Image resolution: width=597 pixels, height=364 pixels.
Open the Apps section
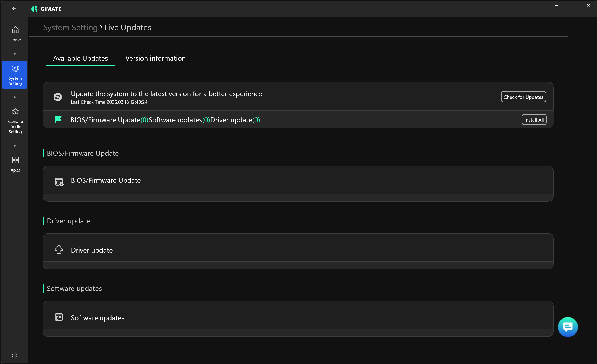point(15,164)
